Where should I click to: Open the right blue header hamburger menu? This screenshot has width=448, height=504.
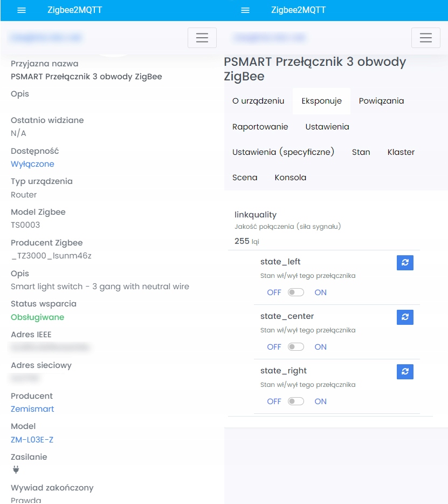coord(245,10)
